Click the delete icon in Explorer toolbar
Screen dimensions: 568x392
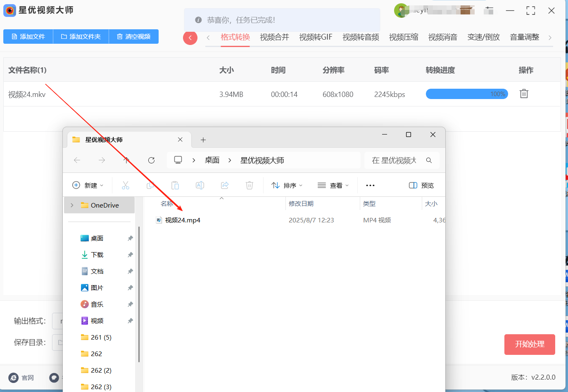(250, 185)
